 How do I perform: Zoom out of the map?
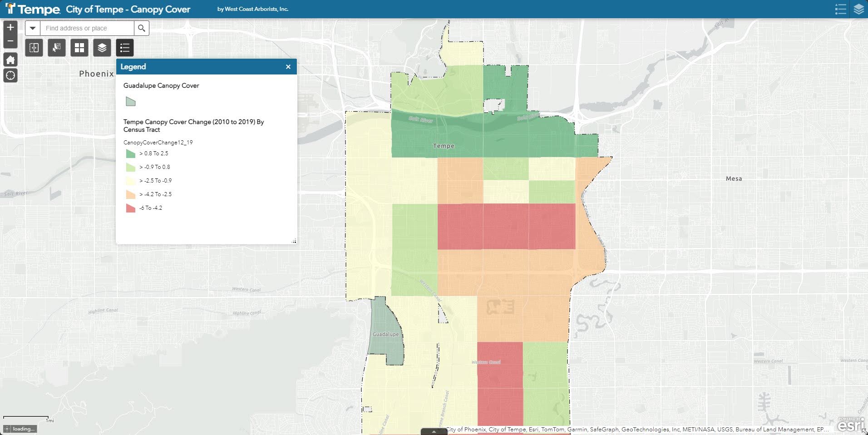click(x=10, y=41)
